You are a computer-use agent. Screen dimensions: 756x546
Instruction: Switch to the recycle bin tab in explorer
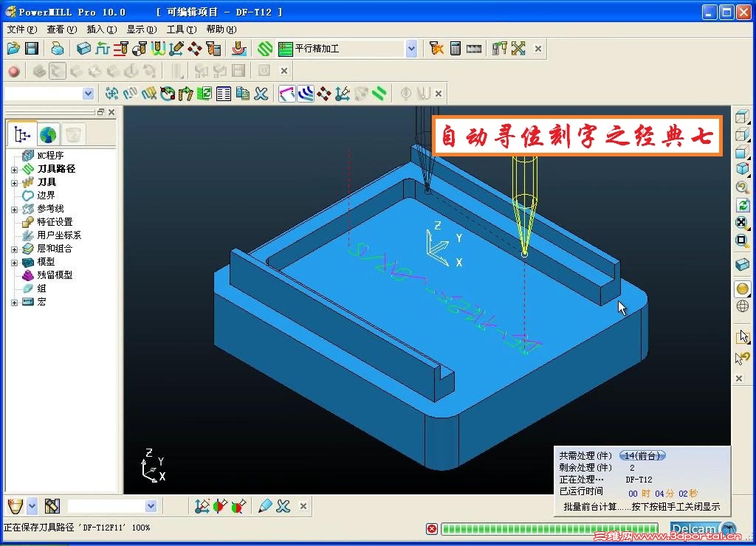(73, 134)
